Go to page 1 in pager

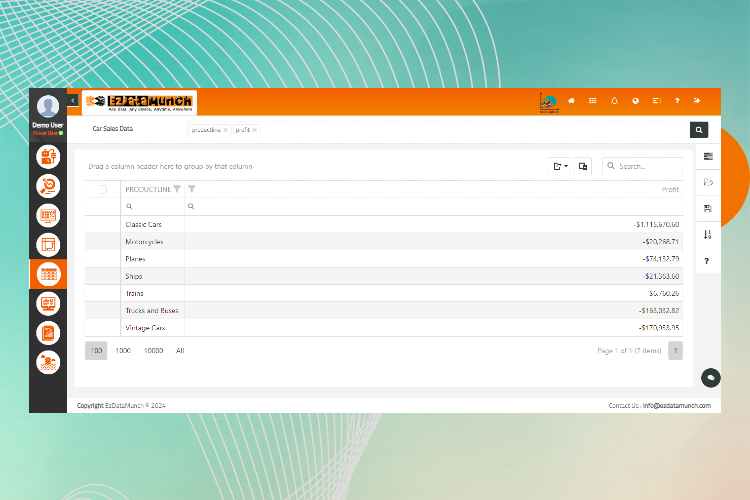[675, 350]
